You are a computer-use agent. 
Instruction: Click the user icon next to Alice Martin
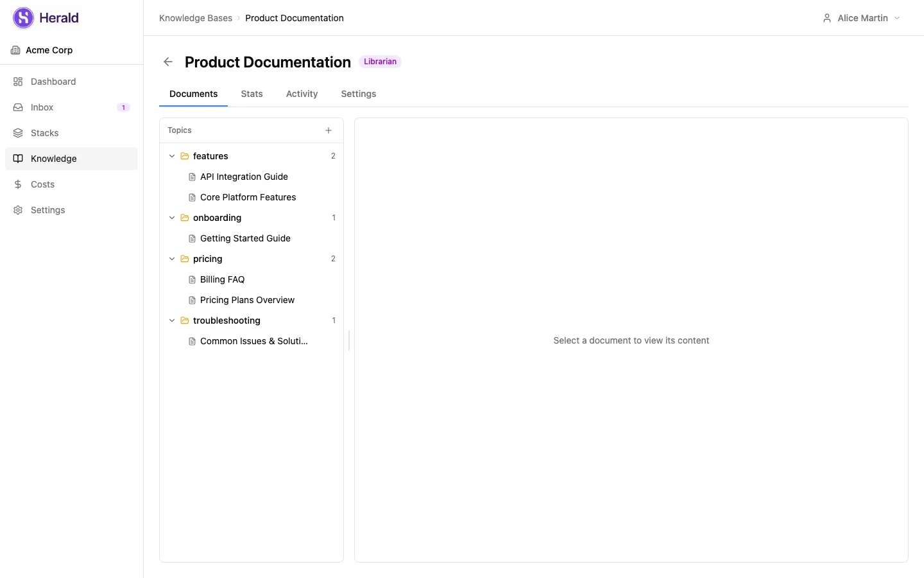tap(826, 18)
